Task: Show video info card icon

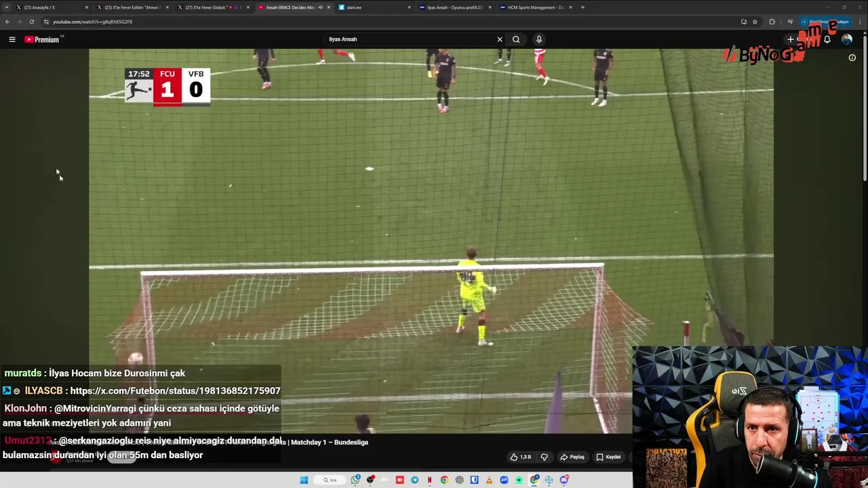Action: click(852, 58)
